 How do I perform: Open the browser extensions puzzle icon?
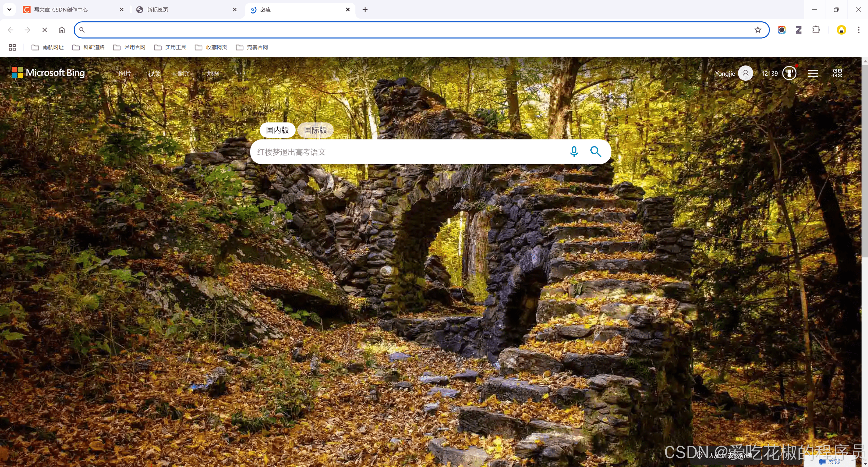pos(816,30)
